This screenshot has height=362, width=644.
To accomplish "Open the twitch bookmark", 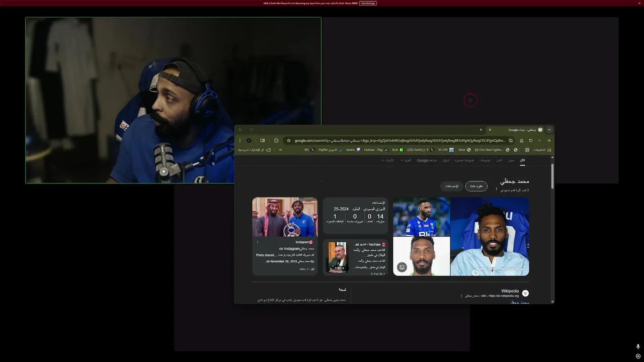I will coord(353,150).
